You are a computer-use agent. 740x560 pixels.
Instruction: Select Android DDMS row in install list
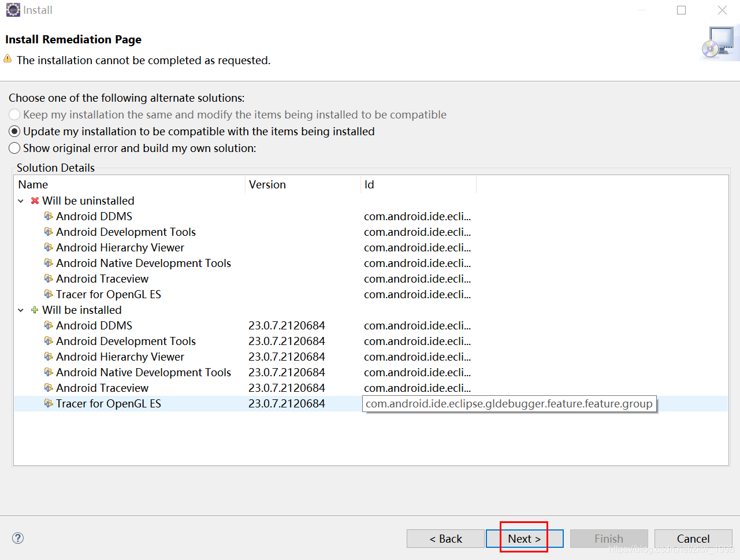[371, 325]
